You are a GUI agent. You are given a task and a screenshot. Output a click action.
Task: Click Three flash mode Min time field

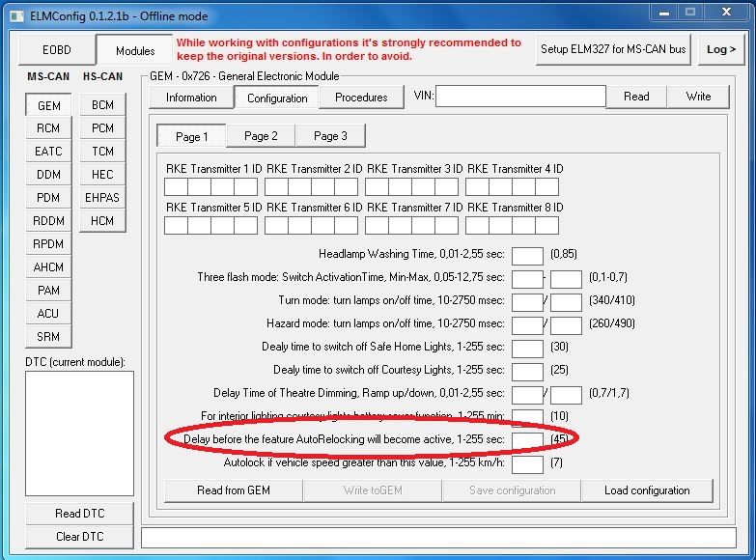tap(527, 279)
